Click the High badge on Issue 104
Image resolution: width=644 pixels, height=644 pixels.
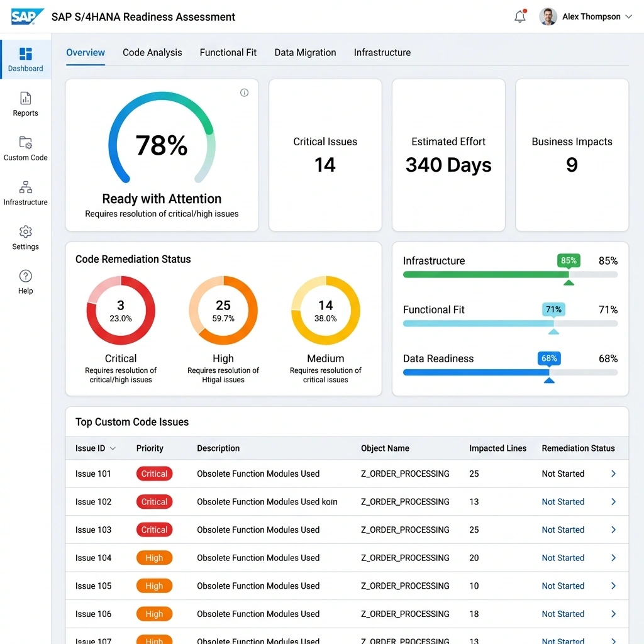click(154, 557)
